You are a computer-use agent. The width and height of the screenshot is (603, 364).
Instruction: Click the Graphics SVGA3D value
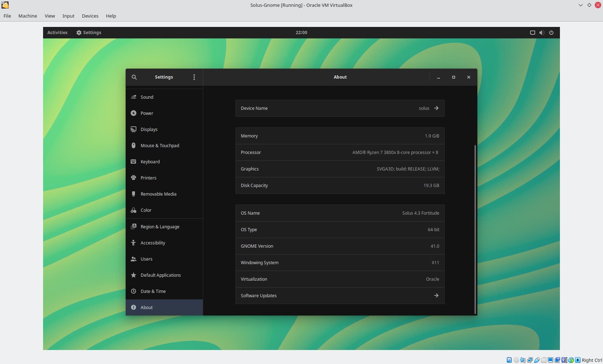(x=408, y=169)
